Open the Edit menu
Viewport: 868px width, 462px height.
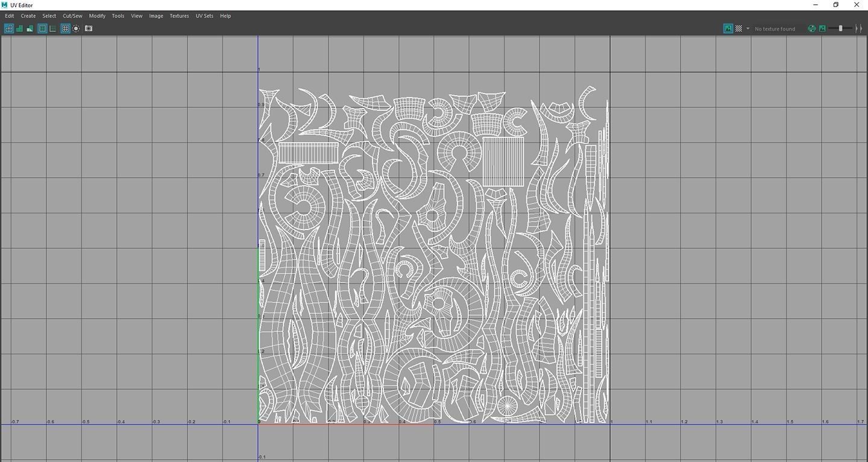tap(10, 16)
